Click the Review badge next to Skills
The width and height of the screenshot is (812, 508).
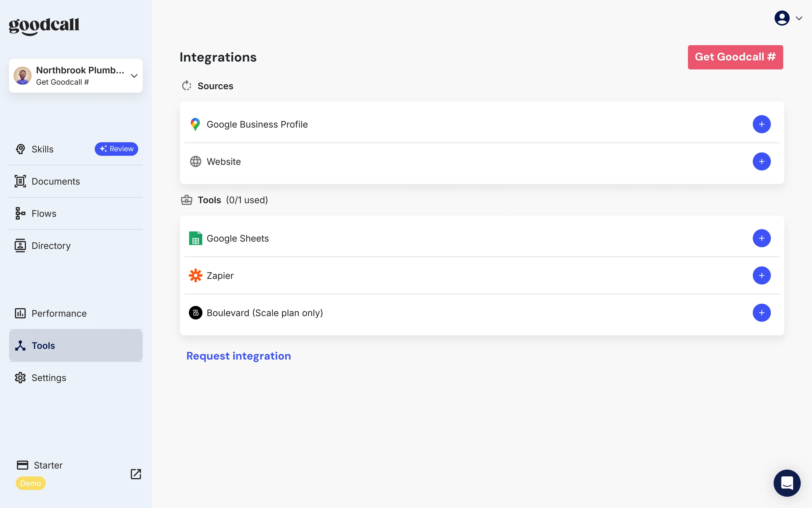click(116, 149)
